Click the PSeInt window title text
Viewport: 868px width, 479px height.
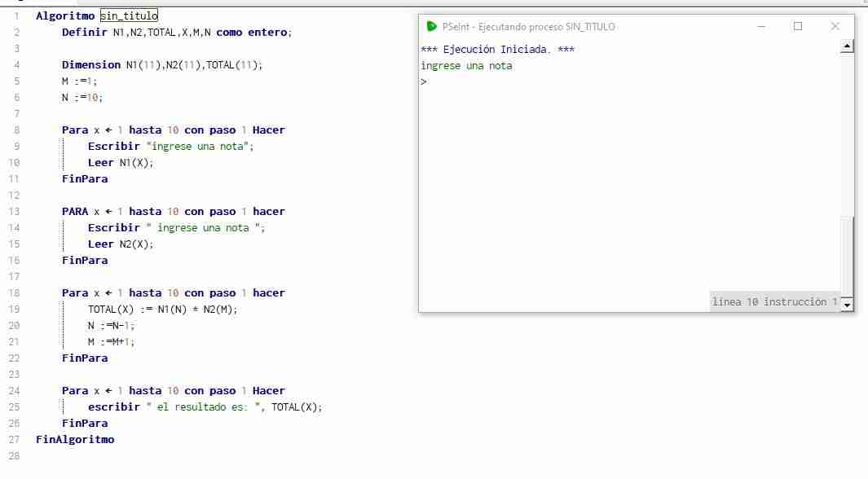[x=529, y=27]
